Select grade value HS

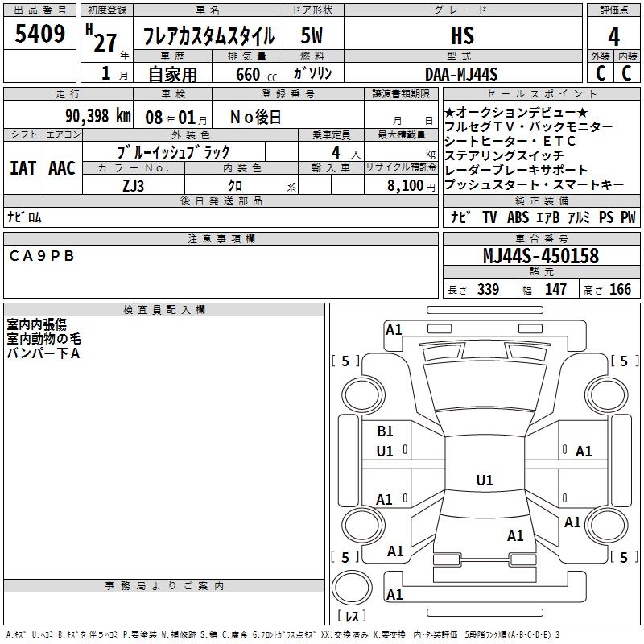click(462, 35)
